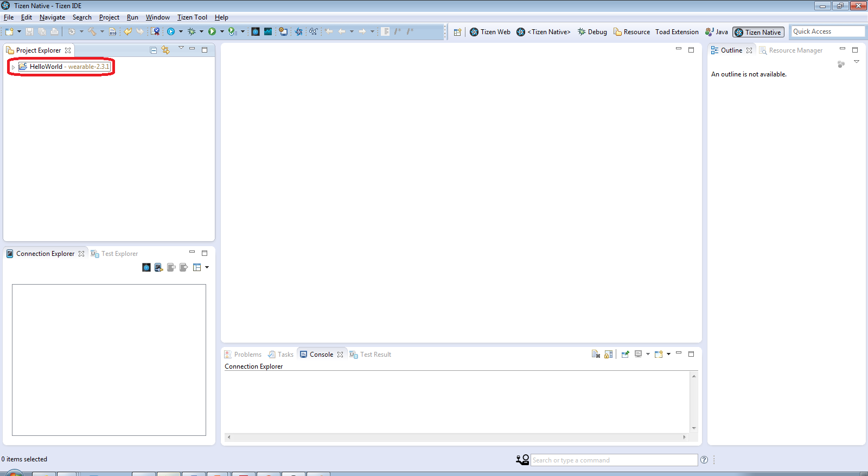Select HelloWorld project in tree
Image resolution: width=868 pixels, height=476 pixels.
(x=64, y=67)
